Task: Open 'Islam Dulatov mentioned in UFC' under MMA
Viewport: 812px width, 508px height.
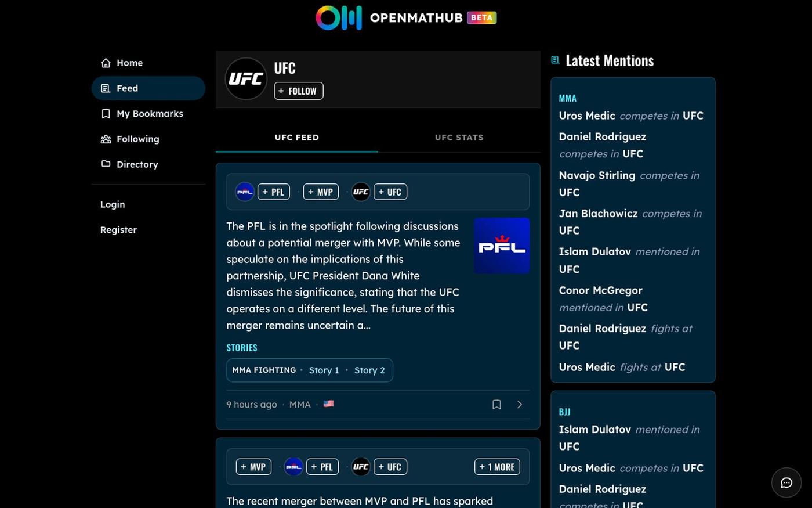Action: (629, 260)
